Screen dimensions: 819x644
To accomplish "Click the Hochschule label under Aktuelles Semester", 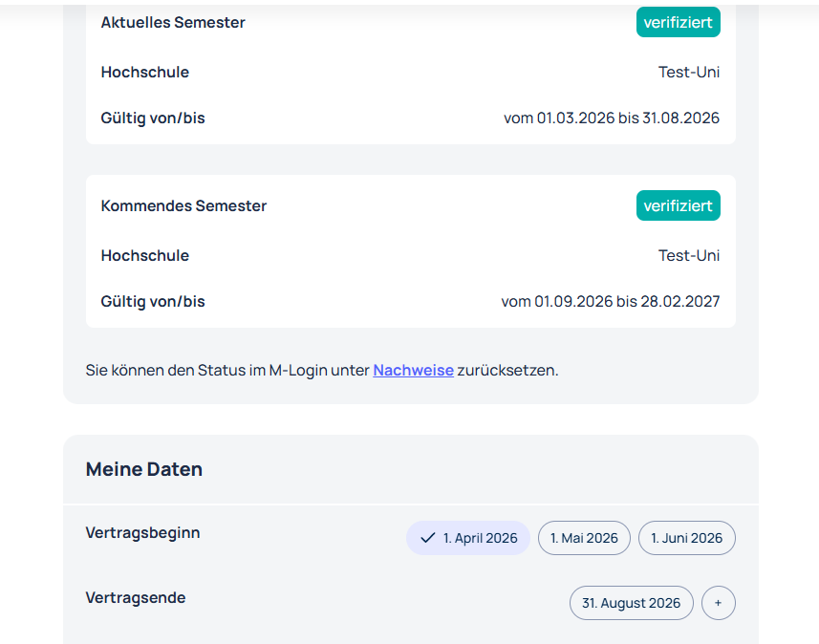I will [x=145, y=72].
